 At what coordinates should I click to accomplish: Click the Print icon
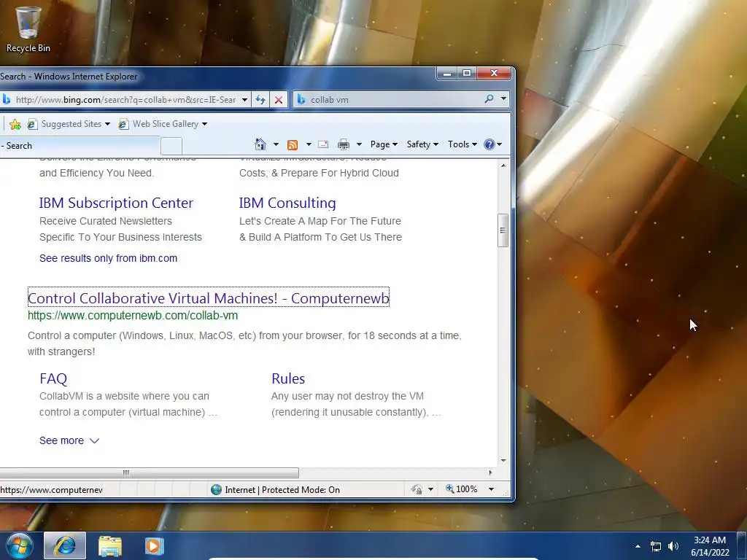[343, 144]
